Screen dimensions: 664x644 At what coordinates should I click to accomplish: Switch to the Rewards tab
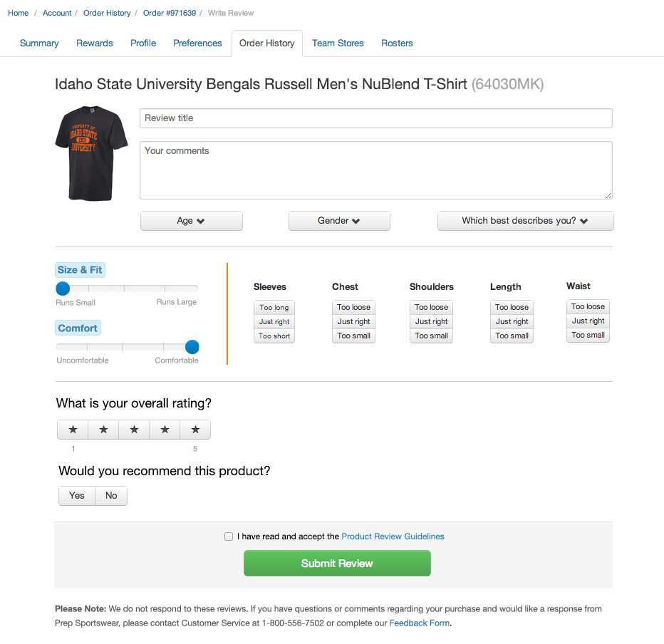[x=95, y=43]
